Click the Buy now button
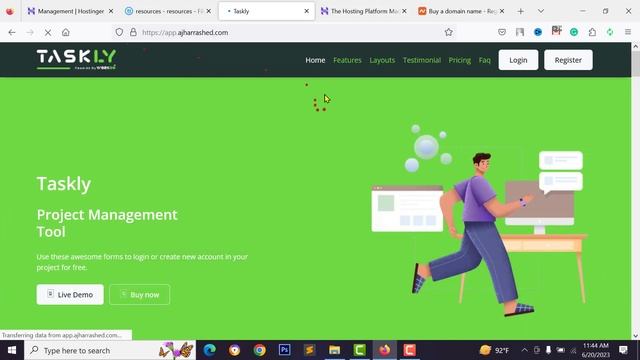The height and width of the screenshot is (360, 640). click(x=140, y=294)
